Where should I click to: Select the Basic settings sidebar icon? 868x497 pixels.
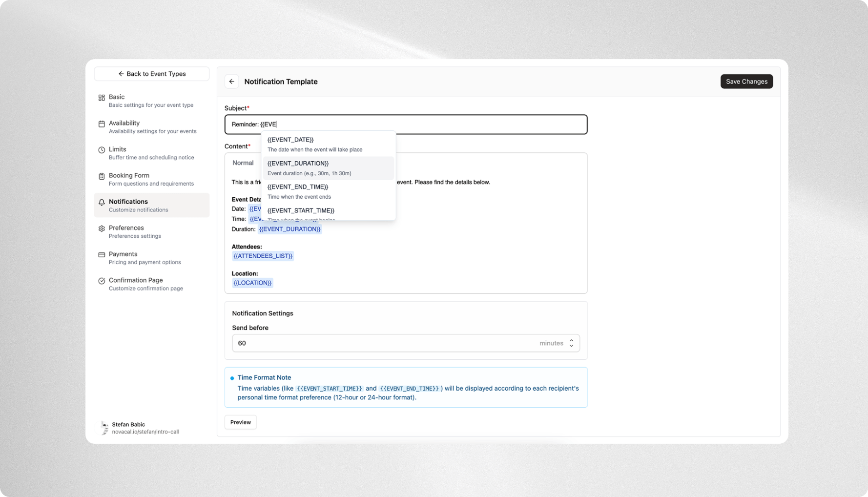pyautogui.click(x=102, y=97)
